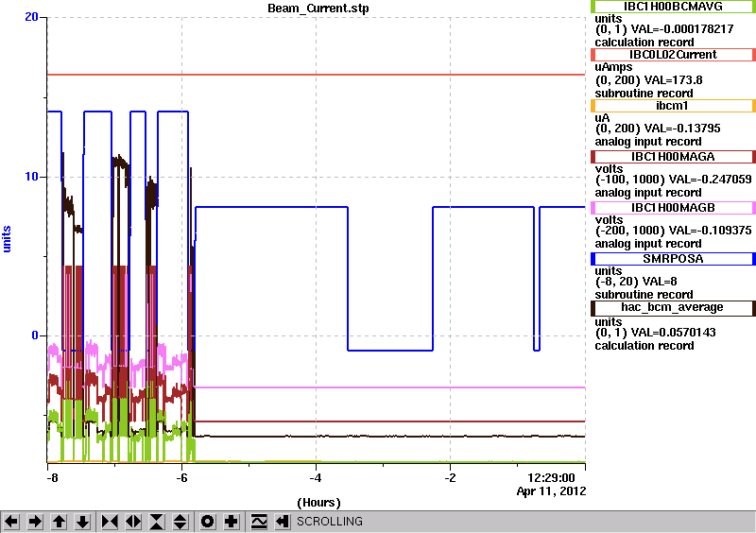The image size is (756, 533).
Task: Select the ibcm1 legend entry
Action: coord(673,106)
